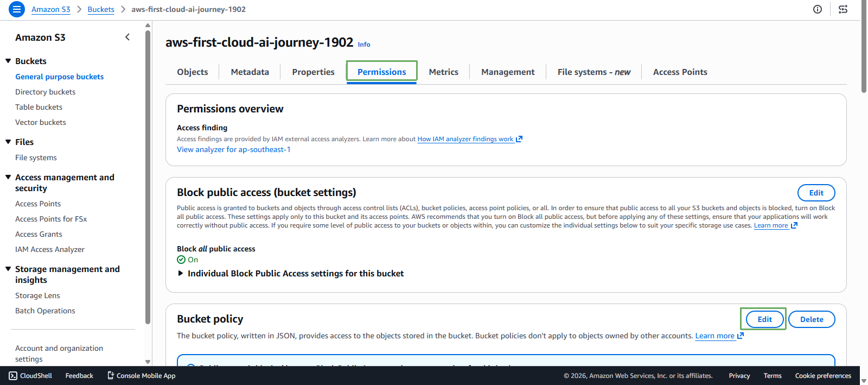Image resolution: width=868 pixels, height=385 pixels.
Task: Open Storage Lens in sidebar
Action: pyautogui.click(x=37, y=295)
